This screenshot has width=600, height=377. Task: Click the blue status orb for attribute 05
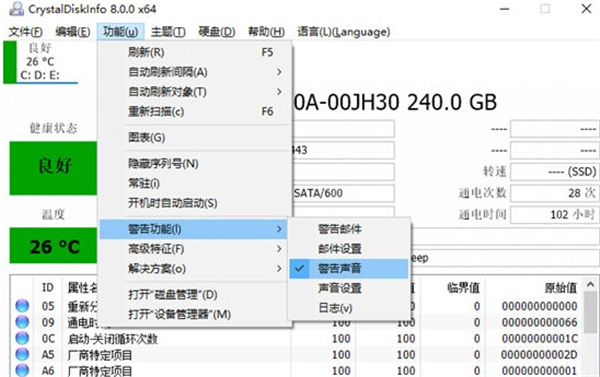coord(22,306)
